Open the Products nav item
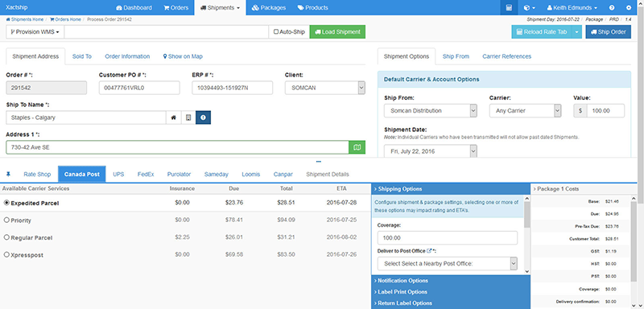 pyautogui.click(x=313, y=7)
